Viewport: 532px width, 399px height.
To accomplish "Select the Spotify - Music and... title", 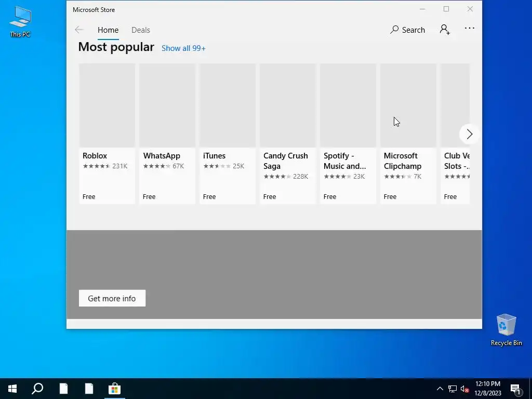I will point(345,161).
